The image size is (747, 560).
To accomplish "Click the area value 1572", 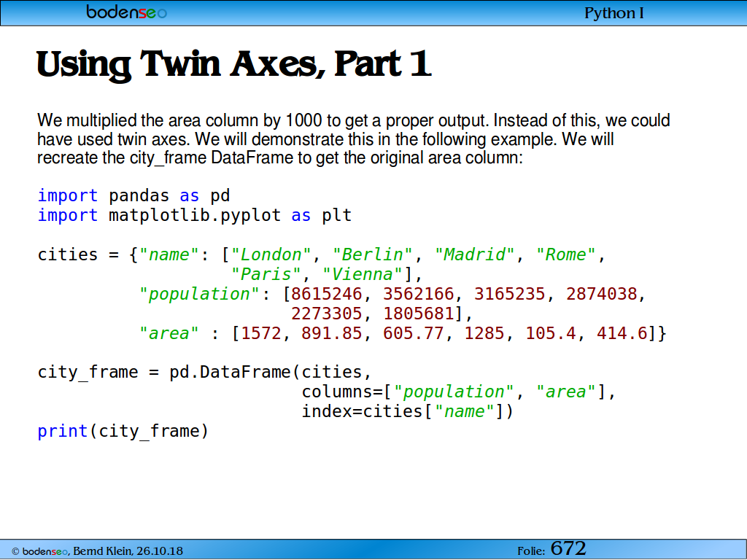I will pyautogui.click(x=261, y=332).
